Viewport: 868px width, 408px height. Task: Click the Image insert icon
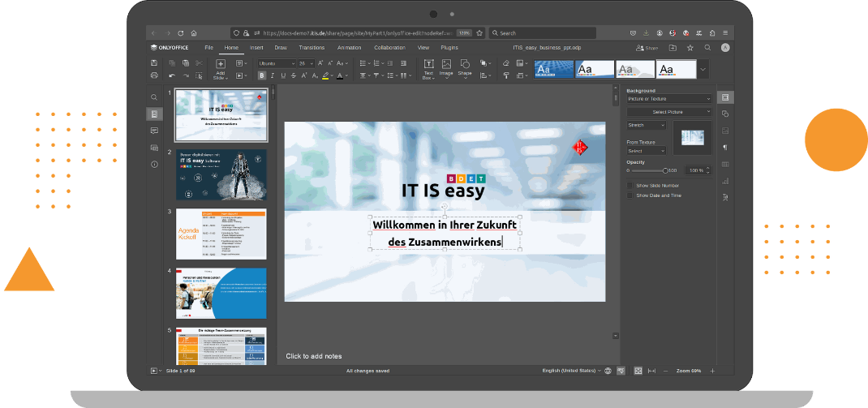[x=446, y=65]
